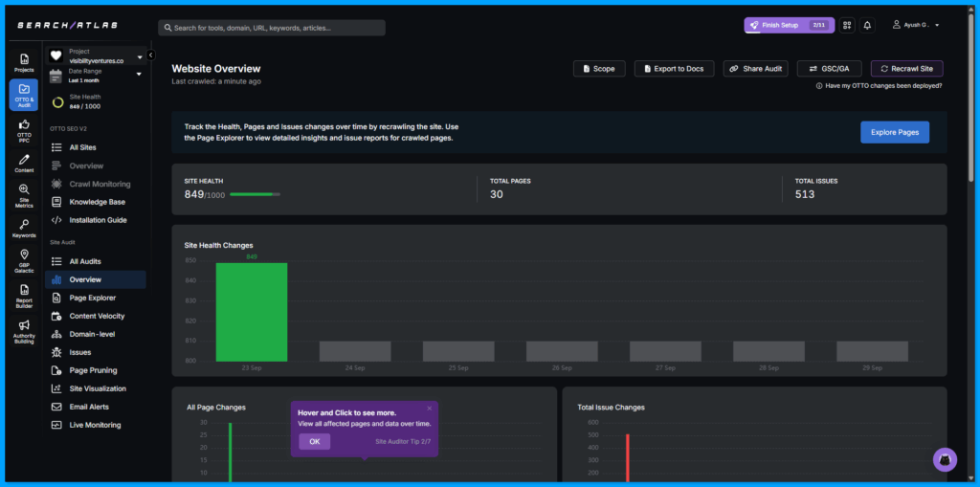Image resolution: width=980 pixels, height=487 pixels.
Task: Open the Installation Guide
Action: coord(98,220)
